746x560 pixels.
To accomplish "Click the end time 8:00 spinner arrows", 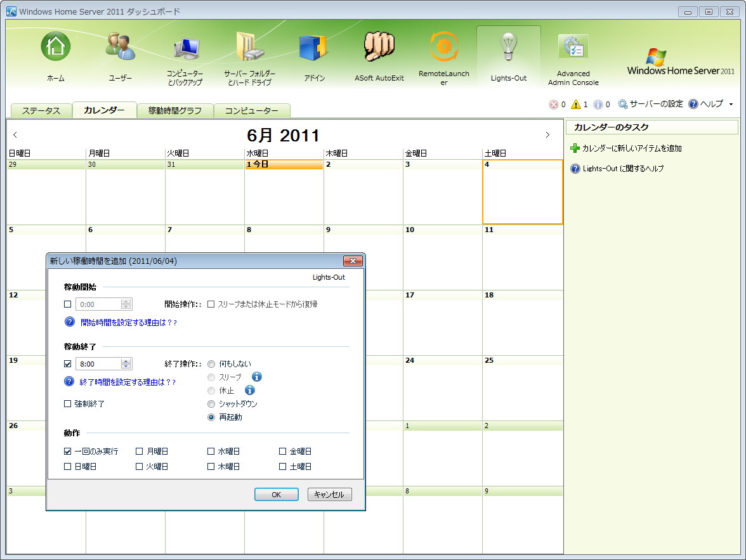I will pos(126,364).
